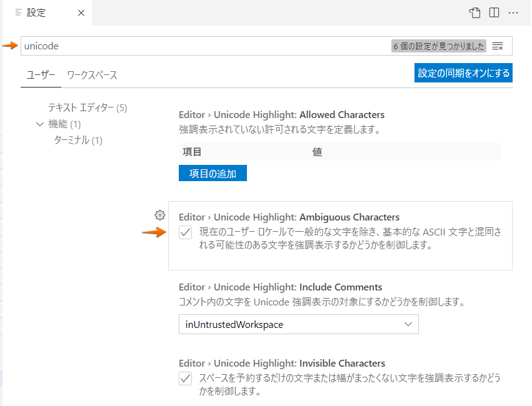Open the more actions ellipsis menu

tap(513, 12)
